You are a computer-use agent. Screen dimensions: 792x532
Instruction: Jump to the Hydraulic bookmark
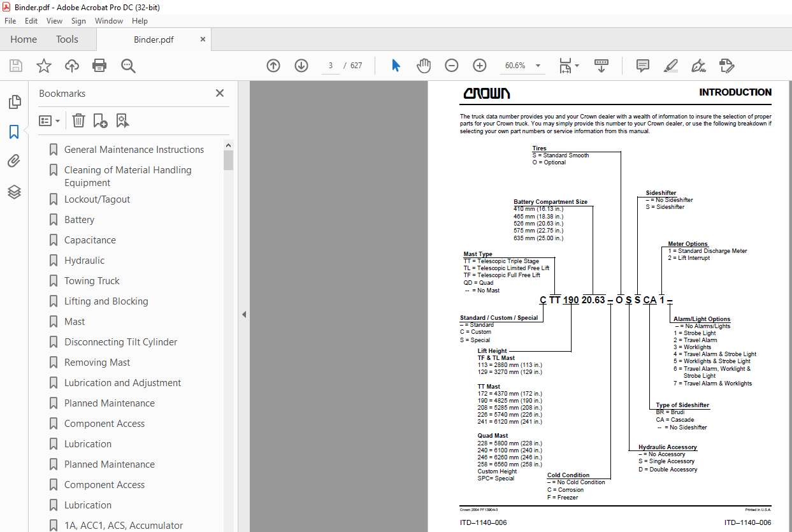[x=84, y=261]
